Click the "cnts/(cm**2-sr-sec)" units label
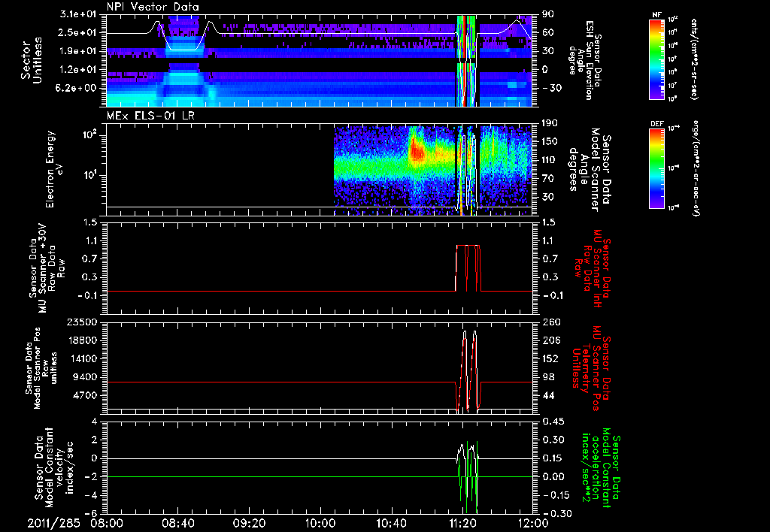 694,59
